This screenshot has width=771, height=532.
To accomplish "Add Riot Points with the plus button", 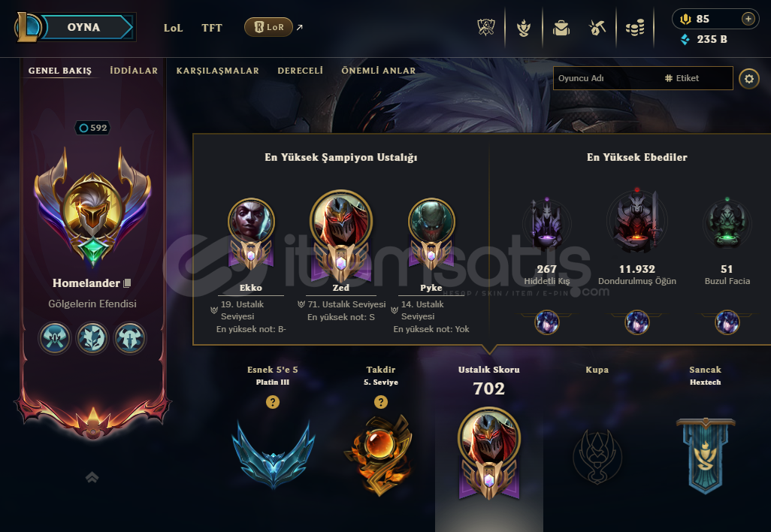I will tap(748, 19).
